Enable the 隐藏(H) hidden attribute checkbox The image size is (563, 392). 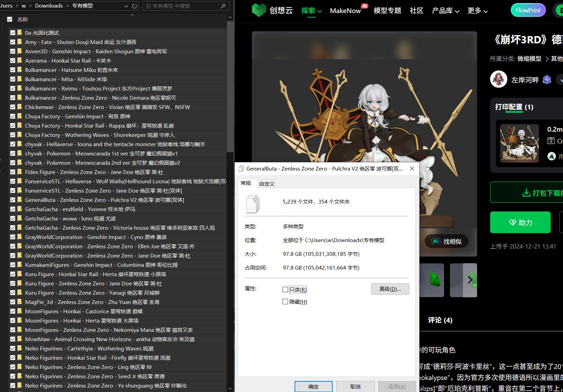click(285, 302)
